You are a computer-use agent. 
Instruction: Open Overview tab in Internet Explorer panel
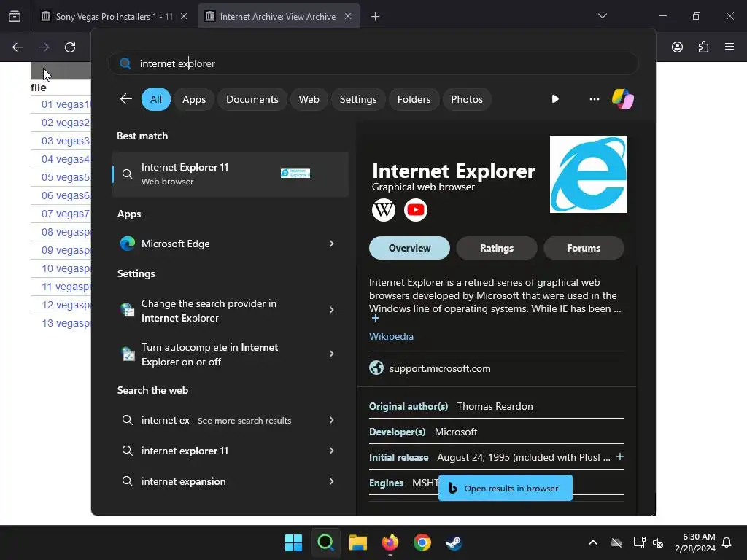coord(409,248)
